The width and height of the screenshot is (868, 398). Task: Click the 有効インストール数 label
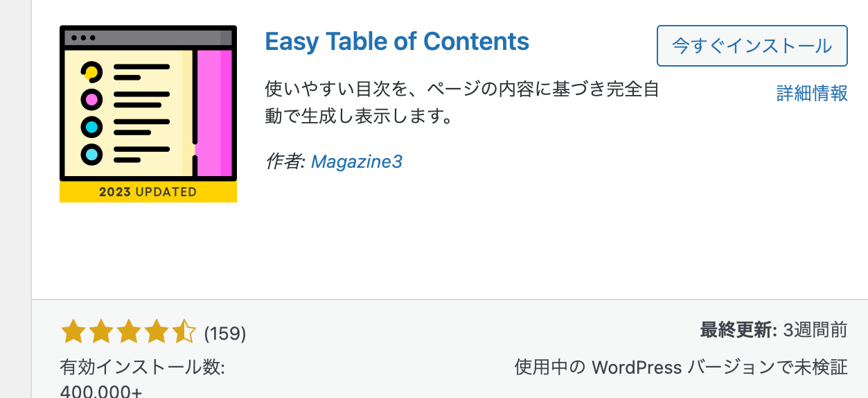(143, 367)
